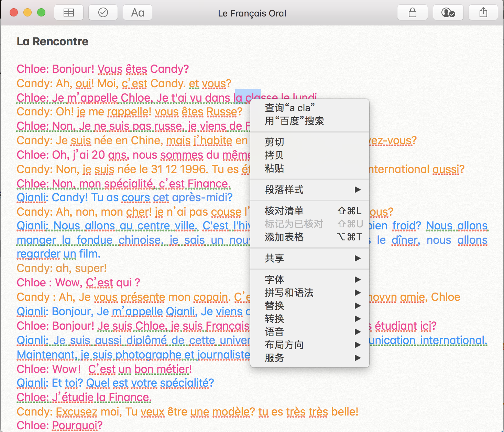Expand the 段落样式 submenu
The image size is (504, 432).
(310, 190)
